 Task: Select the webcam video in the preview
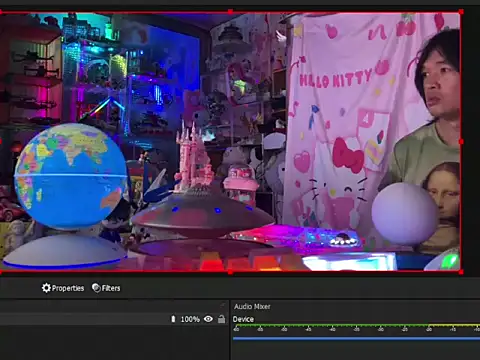click(230, 142)
